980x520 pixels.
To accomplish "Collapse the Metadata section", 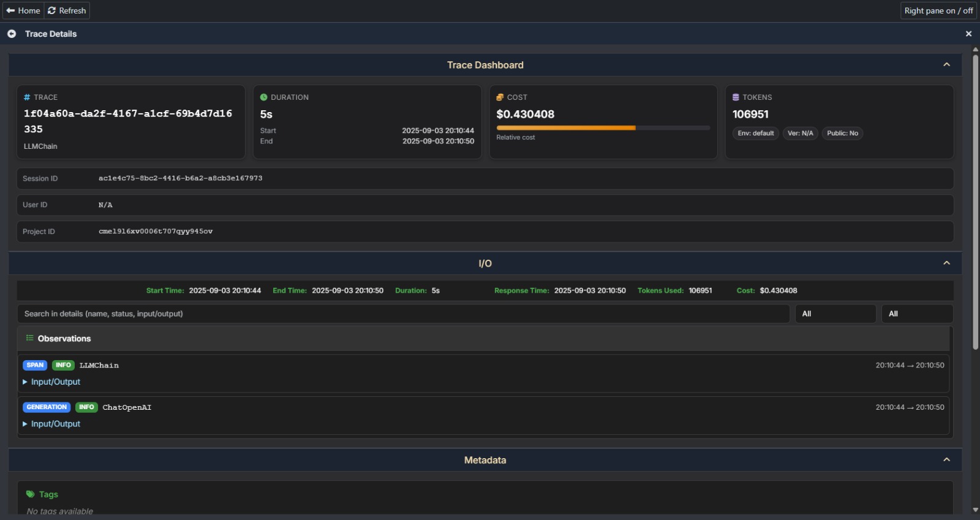I will (946, 460).
